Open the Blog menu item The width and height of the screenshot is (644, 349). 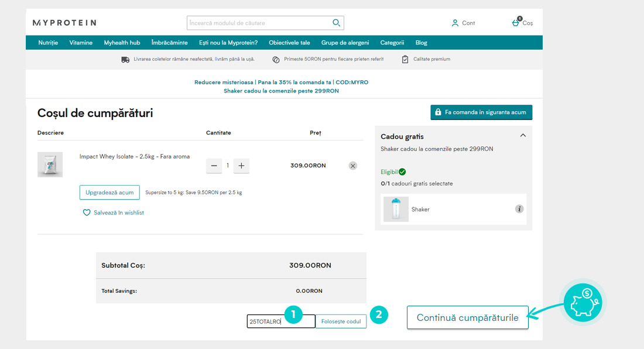pyautogui.click(x=422, y=43)
